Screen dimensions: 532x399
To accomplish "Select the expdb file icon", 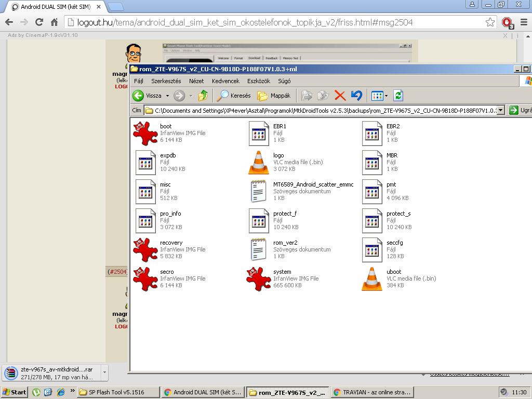I will coord(145,163).
